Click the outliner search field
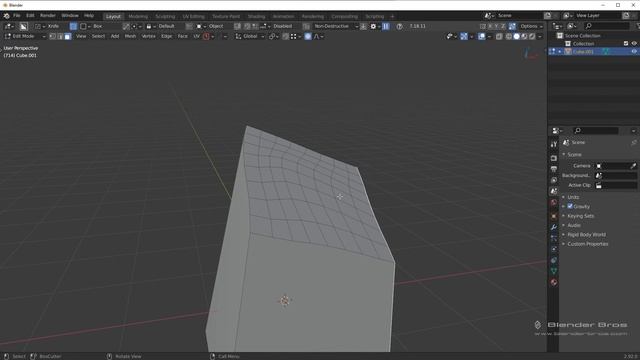Screen dimensions: 640x360 (x=607, y=26)
